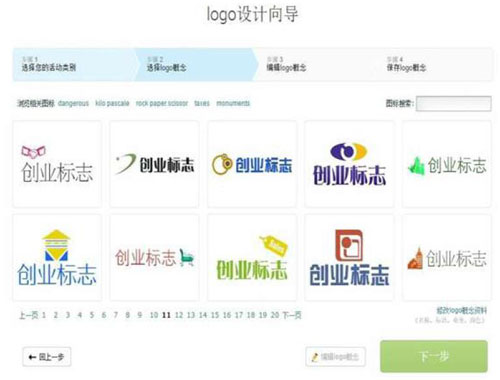Open results page 10
This screenshot has height=380, width=500.
pos(154,315)
